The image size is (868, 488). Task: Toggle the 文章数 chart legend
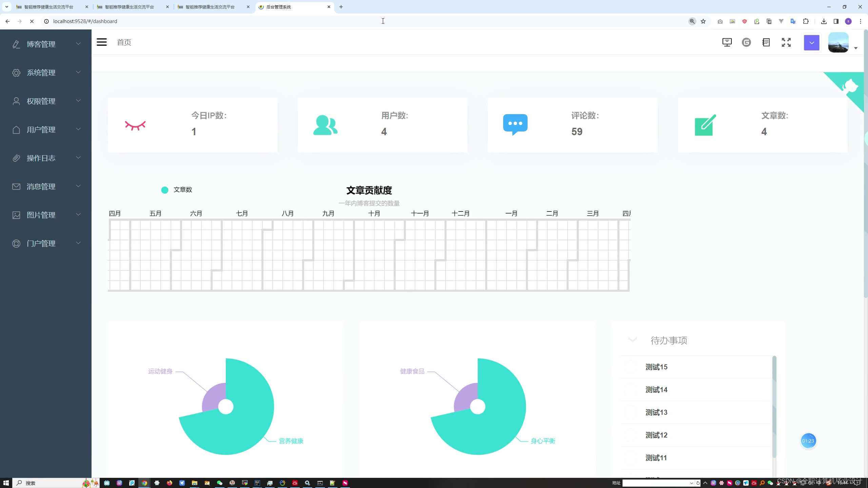pyautogui.click(x=177, y=190)
